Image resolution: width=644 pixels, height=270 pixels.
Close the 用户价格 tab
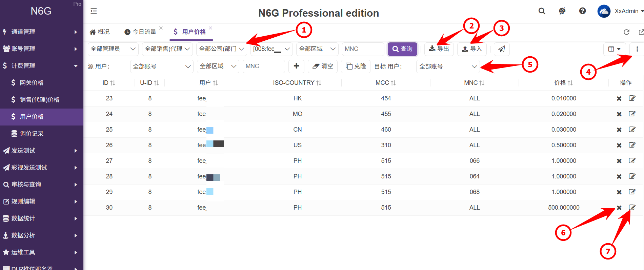(210, 28)
